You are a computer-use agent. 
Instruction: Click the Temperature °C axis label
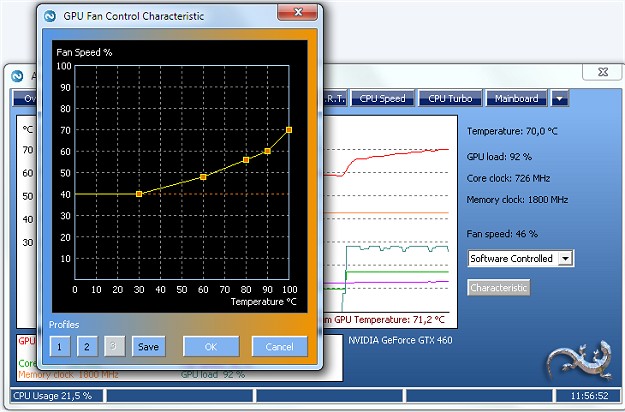pos(263,302)
